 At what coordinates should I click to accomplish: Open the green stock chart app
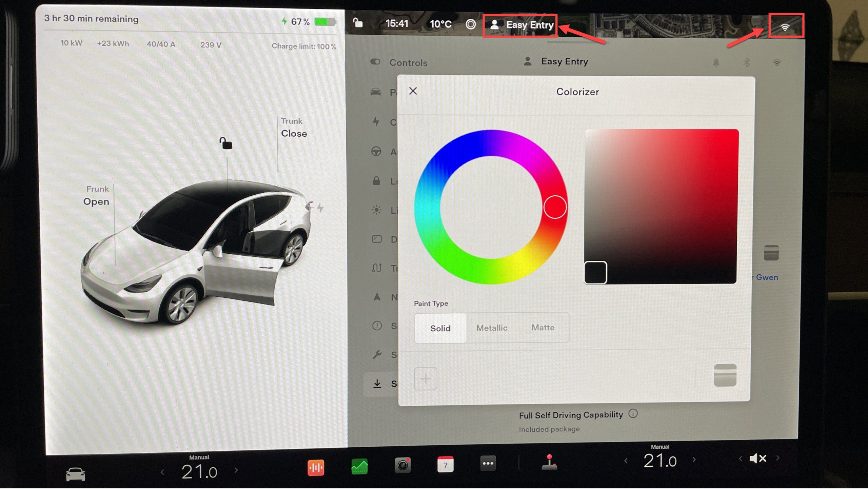coord(359,467)
